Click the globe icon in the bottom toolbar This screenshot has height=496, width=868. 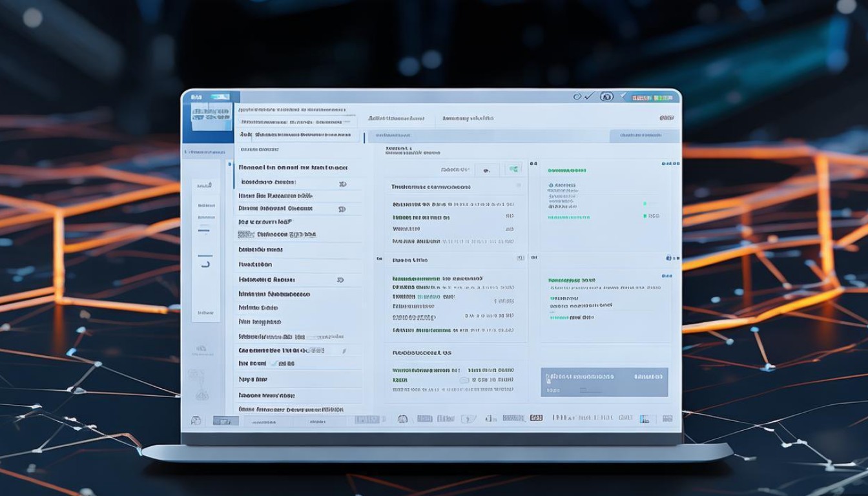point(402,418)
